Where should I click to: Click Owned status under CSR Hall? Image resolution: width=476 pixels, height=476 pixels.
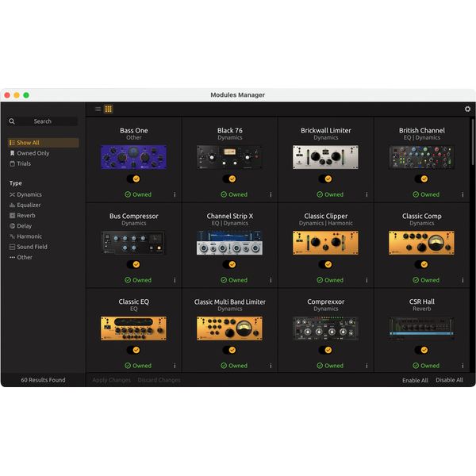(x=426, y=366)
